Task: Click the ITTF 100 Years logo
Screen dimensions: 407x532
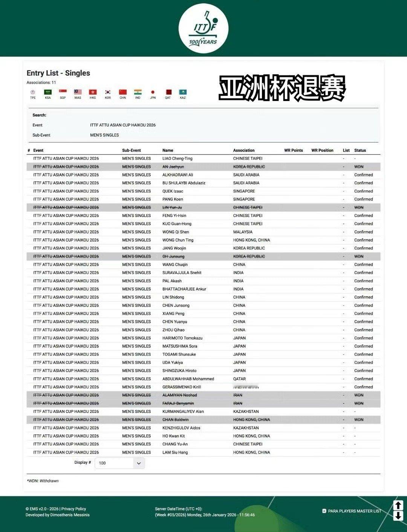Action: pos(203,28)
